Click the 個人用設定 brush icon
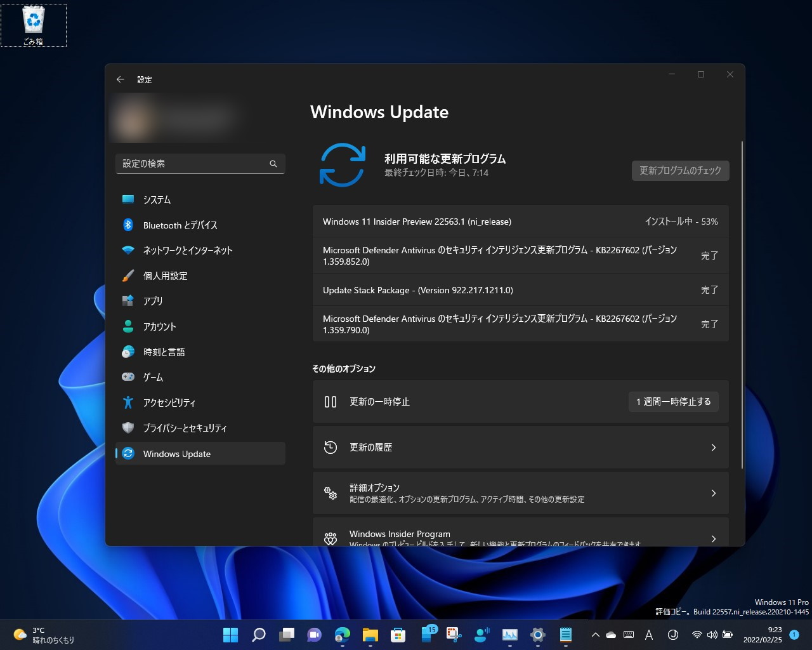Image resolution: width=812 pixels, height=650 pixels. point(129,275)
